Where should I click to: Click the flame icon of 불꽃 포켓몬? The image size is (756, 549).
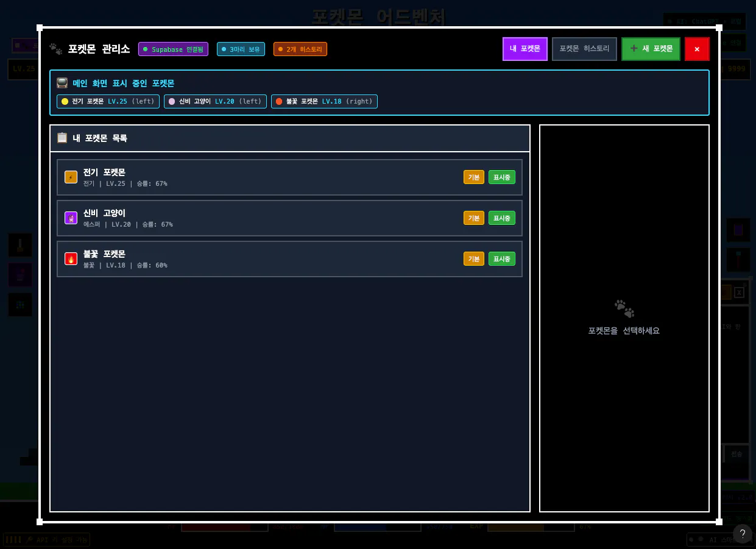coord(71,259)
